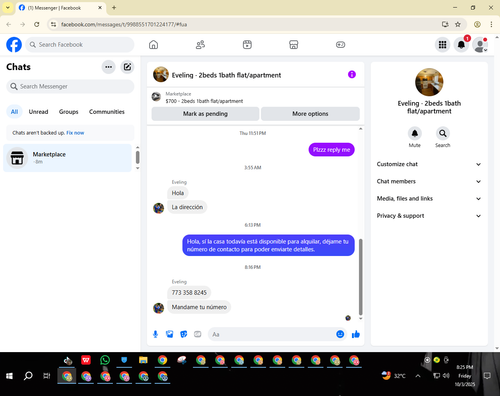Screen dimensions: 500x396
Task: Open the Facebook menu grid icon
Action: tap(442, 45)
